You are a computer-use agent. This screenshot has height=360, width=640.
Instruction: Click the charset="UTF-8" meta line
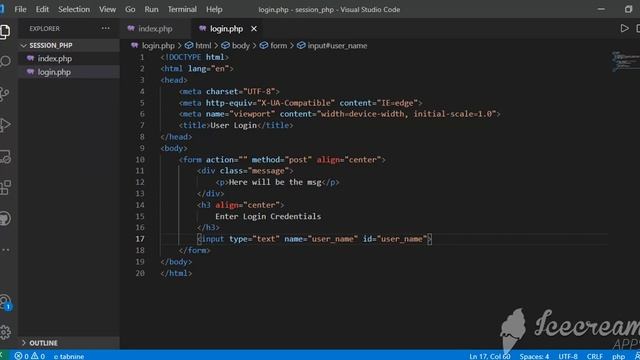click(229, 91)
